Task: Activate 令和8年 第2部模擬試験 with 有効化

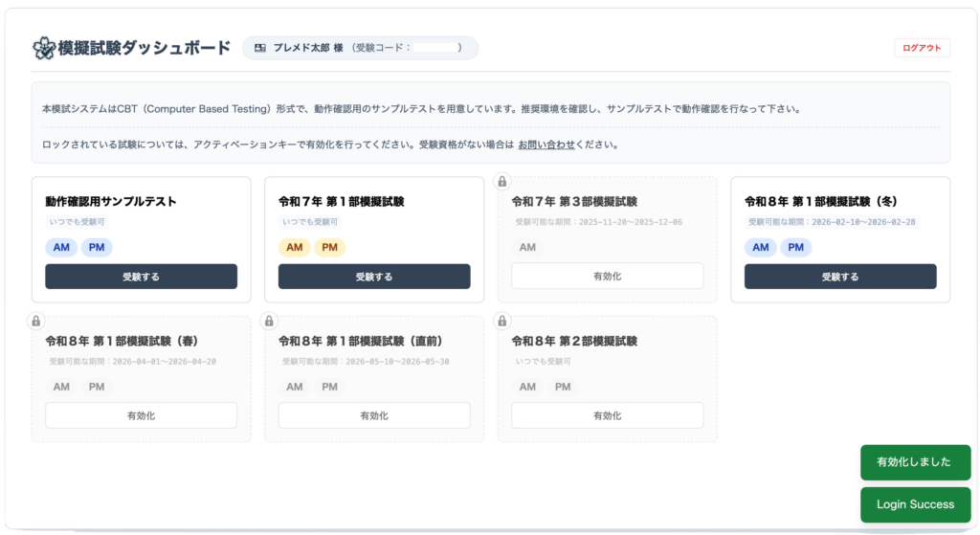Action: (608, 415)
